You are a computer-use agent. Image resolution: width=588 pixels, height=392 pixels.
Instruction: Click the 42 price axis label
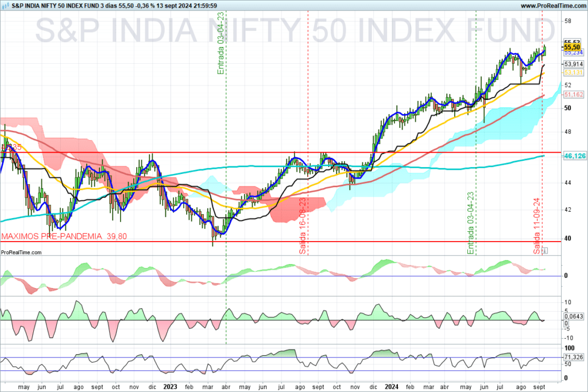pos(568,210)
